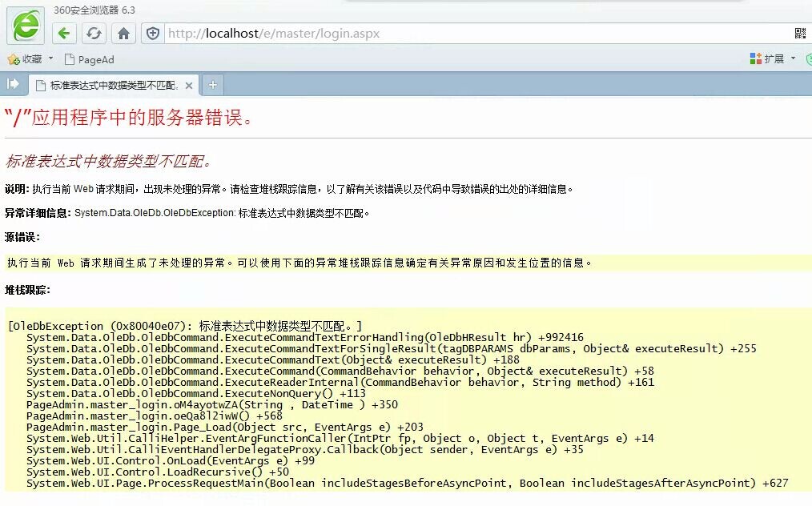This screenshot has width=812, height=506.
Task: Reload the page with the refresh button
Action: tap(94, 34)
